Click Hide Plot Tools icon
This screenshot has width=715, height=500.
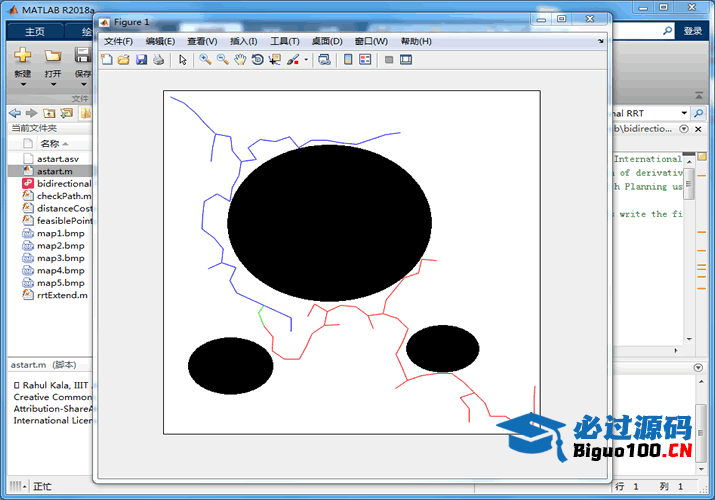click(389, 60)
